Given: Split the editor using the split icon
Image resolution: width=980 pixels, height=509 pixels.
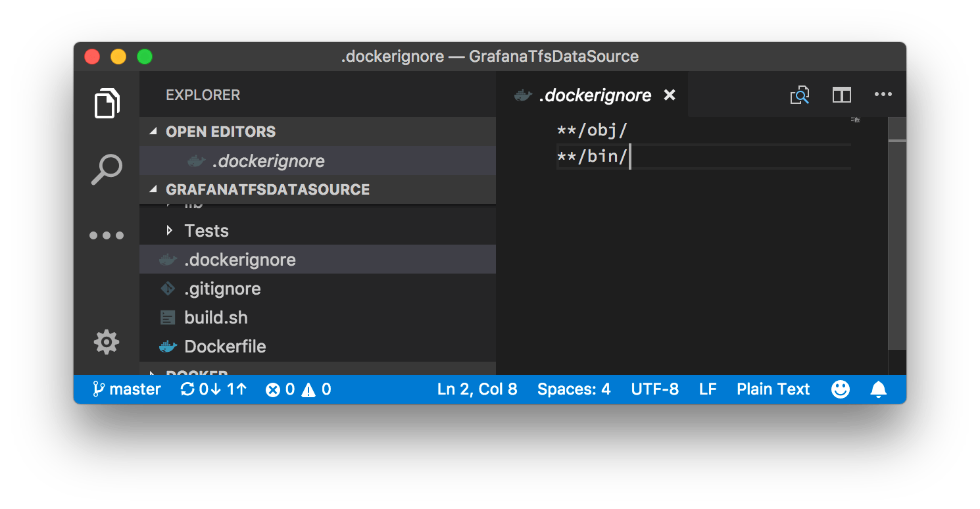Looking at the screenshot, I should [841, 95].
